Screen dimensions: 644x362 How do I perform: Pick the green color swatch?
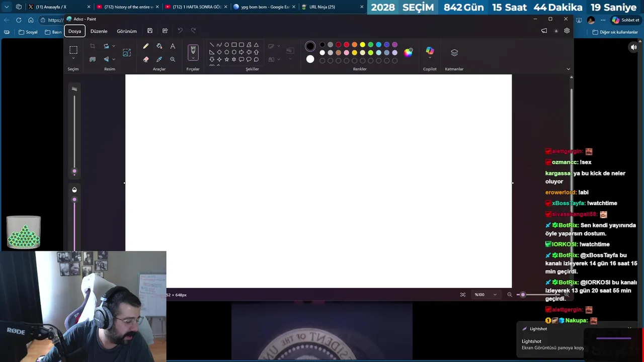click(x=370, y=45)
